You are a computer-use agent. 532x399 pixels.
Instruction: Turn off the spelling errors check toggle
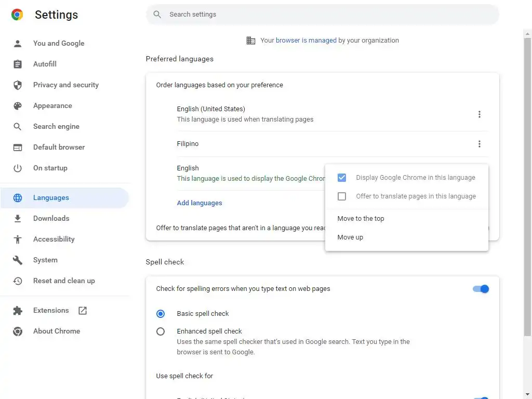point(481,289)
